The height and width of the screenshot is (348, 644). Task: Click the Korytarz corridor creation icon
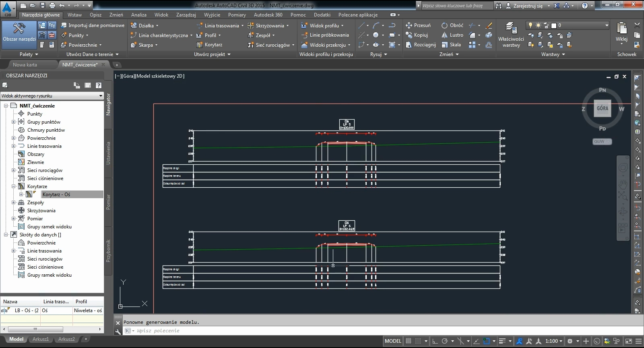[x=200, y=45]
